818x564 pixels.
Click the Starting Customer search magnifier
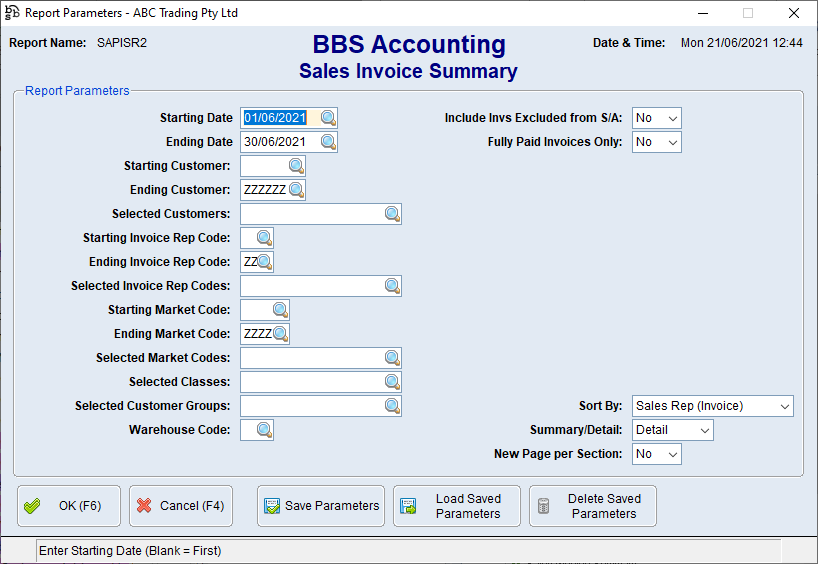tap(296, 166)
